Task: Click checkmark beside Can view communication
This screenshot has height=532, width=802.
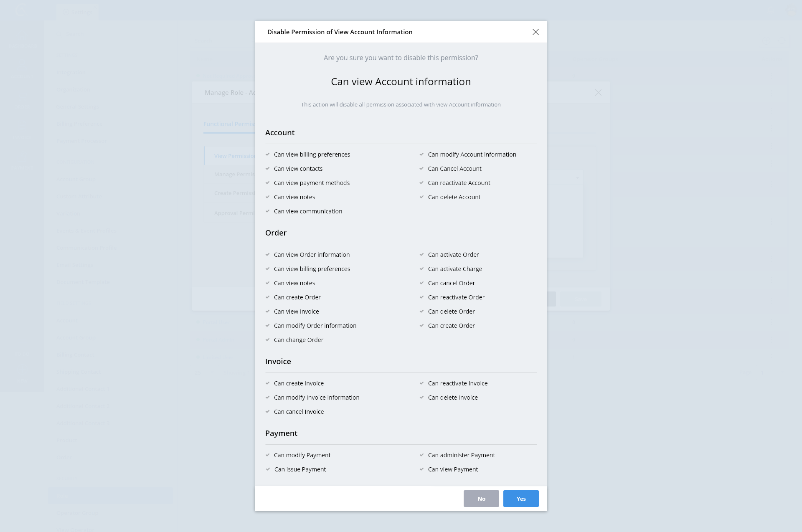Action: [x=267, y=211]
